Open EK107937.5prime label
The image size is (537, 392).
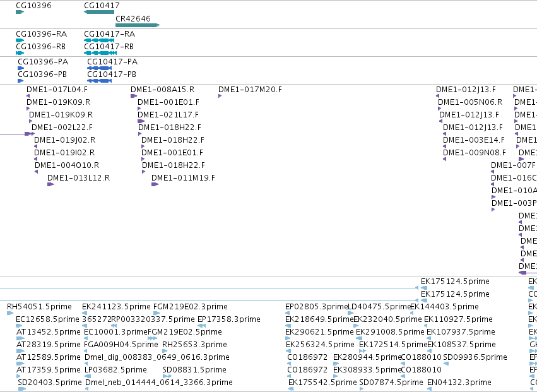[x=461, y=332]
